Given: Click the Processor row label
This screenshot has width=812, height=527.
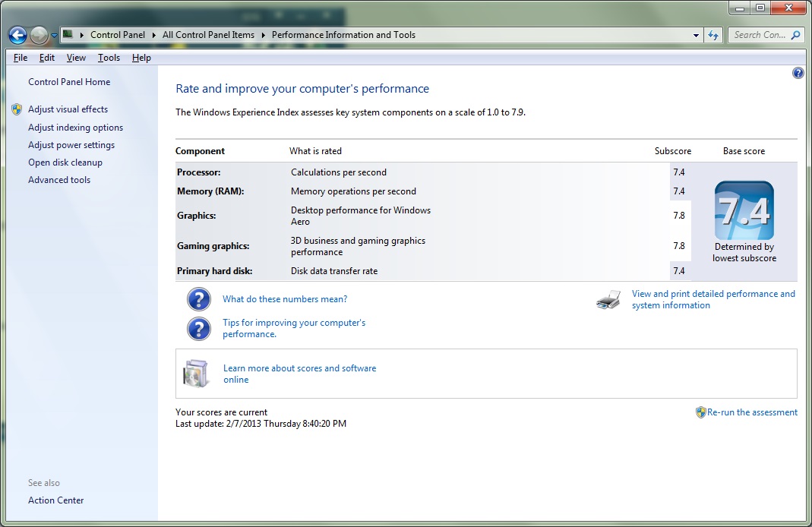Looking at the screenshot, I should tap(198, 172).
